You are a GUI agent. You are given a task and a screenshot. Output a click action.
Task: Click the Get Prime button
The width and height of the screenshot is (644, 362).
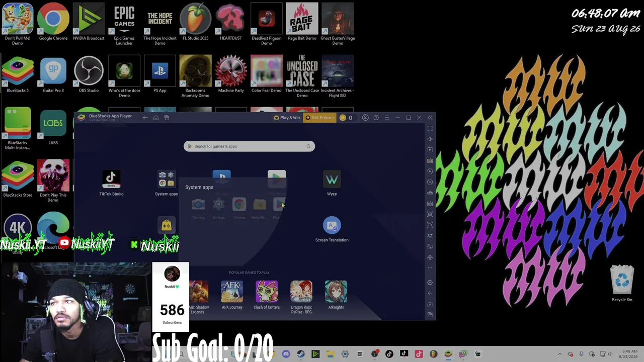(x=320, y=118)
